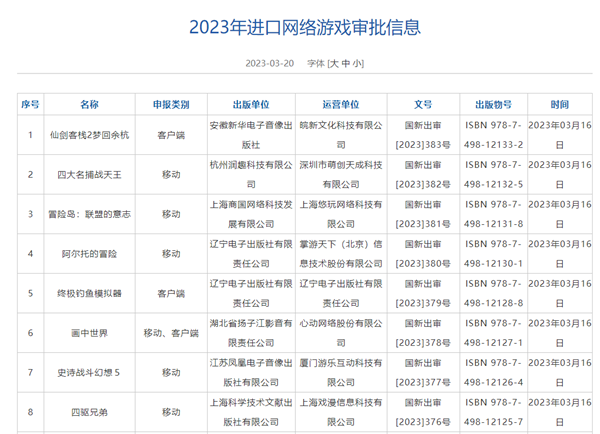Click the 运营单位 column header

pos(341,103)
